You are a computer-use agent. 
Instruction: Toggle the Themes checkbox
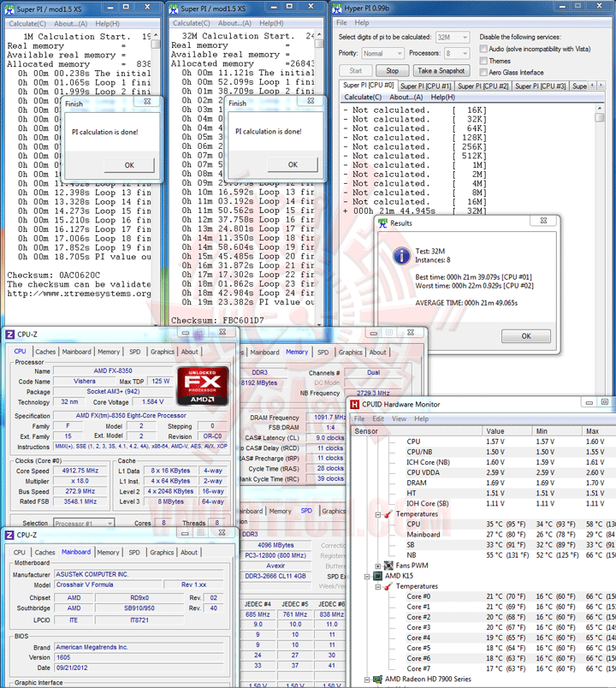(x=483, y=61)
